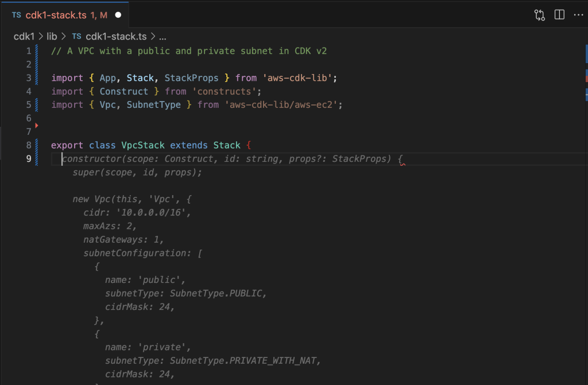Click the 'aws-cdk-lib/aws-ec2' import string

(281, 104)
